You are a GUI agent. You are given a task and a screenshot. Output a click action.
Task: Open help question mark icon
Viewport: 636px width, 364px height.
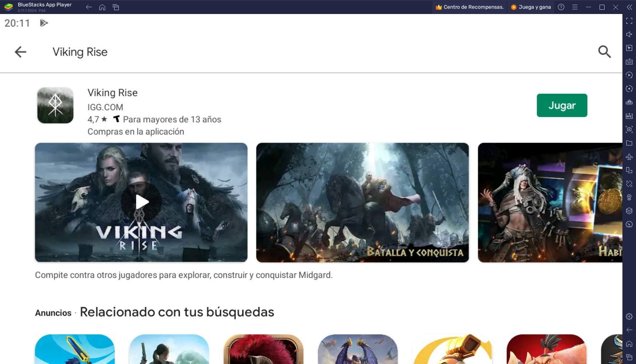click(561, 7)
